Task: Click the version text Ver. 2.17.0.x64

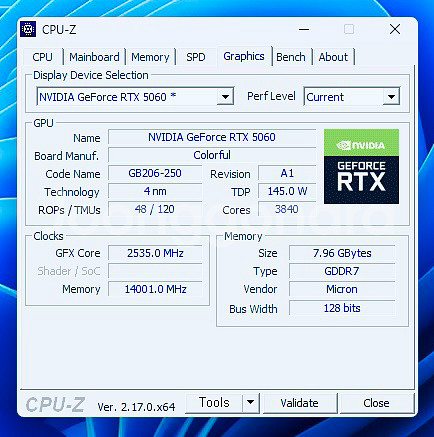Action: [136, 407]
